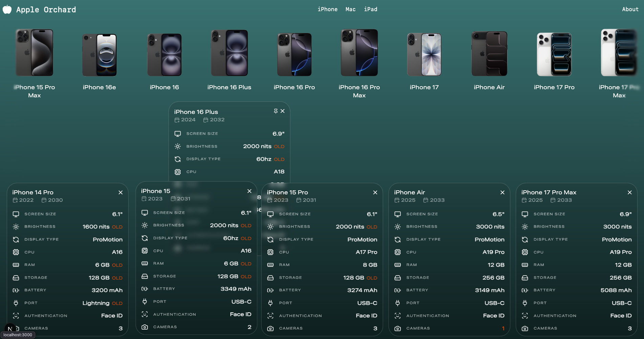This screenshot has height=339, width=644.
Task: Close the iPhone 16 Plus card
Action: [x=283, y=111]
